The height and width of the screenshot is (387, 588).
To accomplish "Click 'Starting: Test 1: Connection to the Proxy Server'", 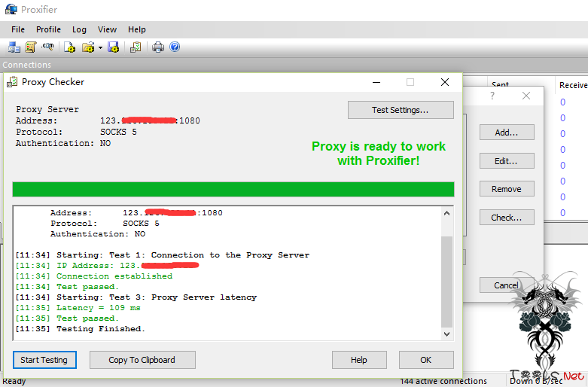I will [x=163, y=255].
